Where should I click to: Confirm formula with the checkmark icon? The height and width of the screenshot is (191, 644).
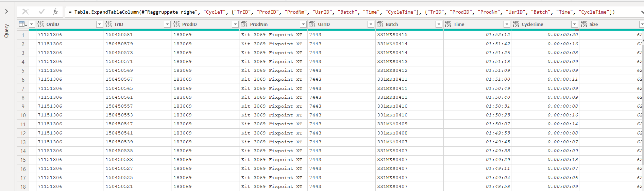pos(41,12)
